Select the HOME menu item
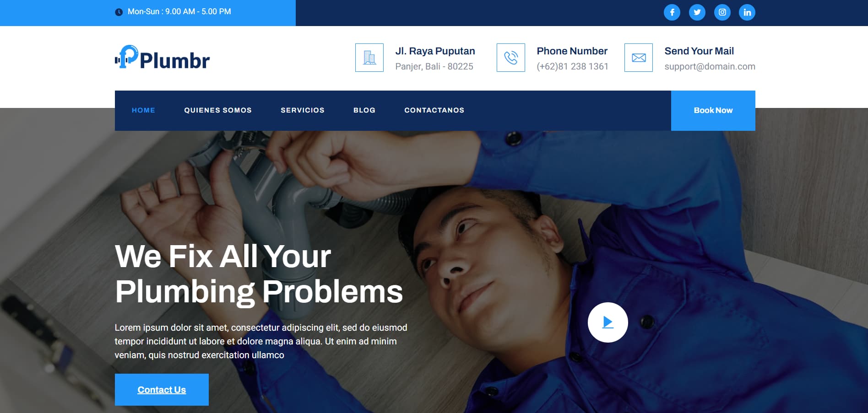The height and width of the screenshot is (413, 868). tap(143, 110)
